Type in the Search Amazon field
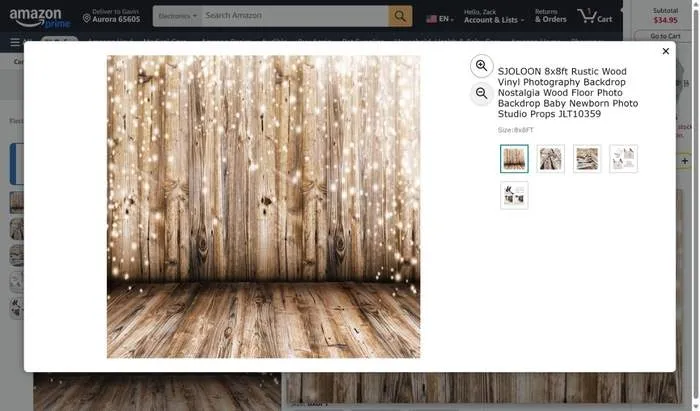The width and height of the screenshot is (700, 411). tap(294, 17)
